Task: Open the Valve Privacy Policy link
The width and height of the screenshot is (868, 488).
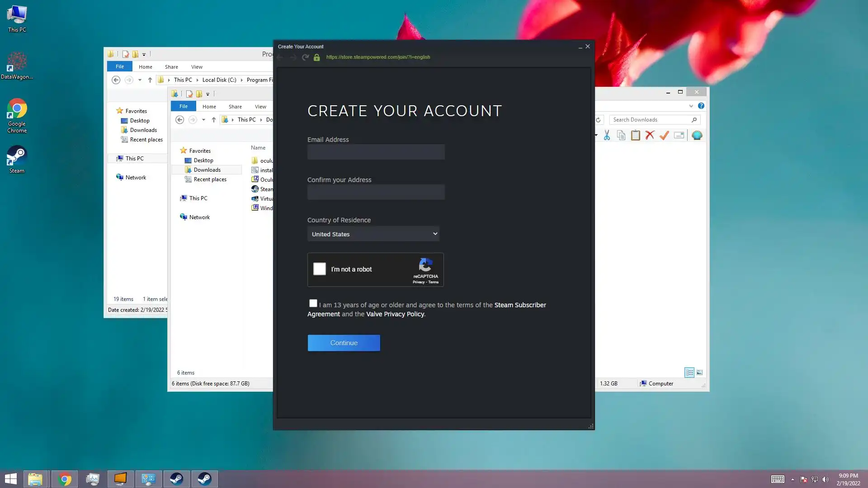Action: coord(395,314)
